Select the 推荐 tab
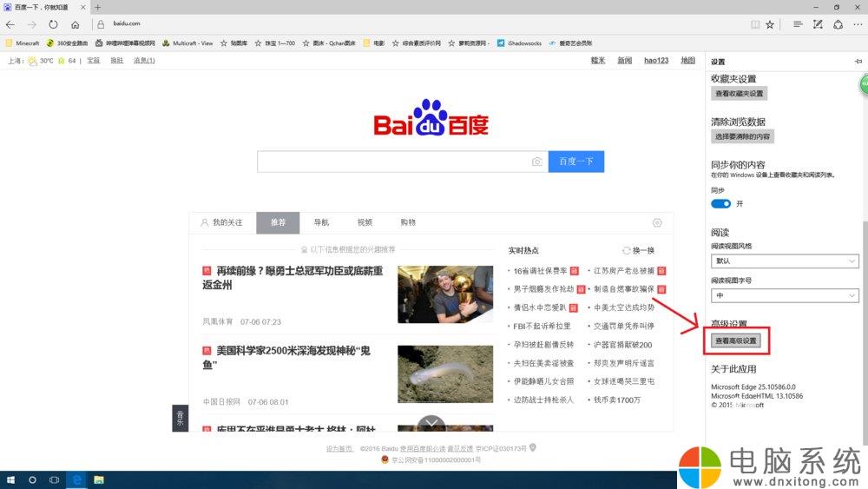Viewport: 868px width, 489px height. coord(278,222)
